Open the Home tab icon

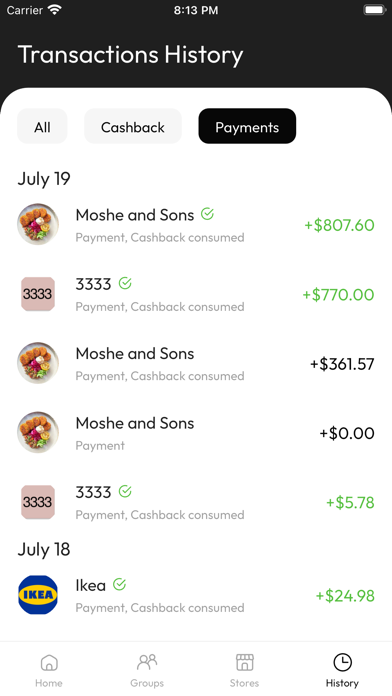click(x=49, y=663)
